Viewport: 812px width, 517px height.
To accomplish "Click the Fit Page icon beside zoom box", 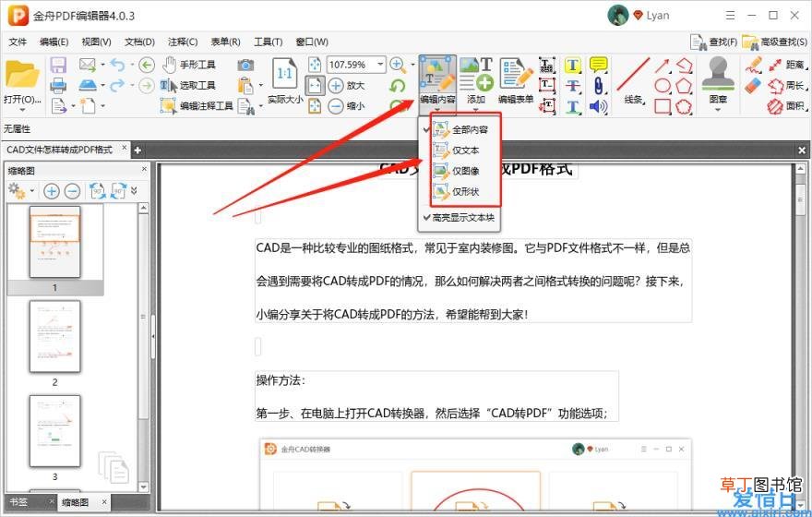I will tap(315, 65).
